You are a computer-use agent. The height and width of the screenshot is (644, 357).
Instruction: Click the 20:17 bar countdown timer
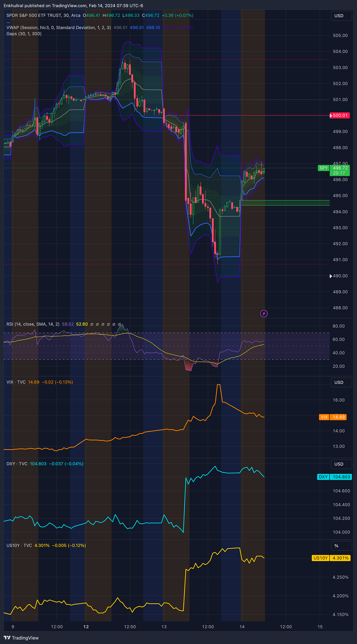click(x=339, y=173)
